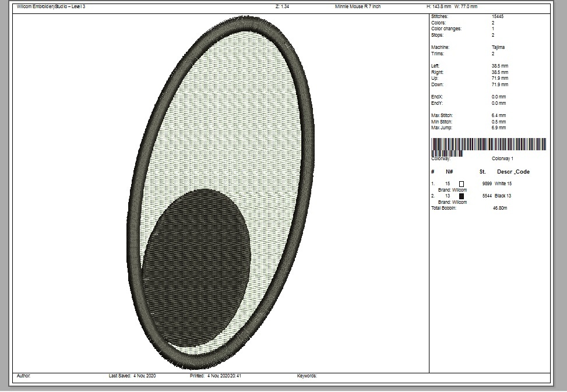Viewport: 567px width, 392px height.
Task: Select the stitch count '5544' for Black thread
Action: click(487, 196)
